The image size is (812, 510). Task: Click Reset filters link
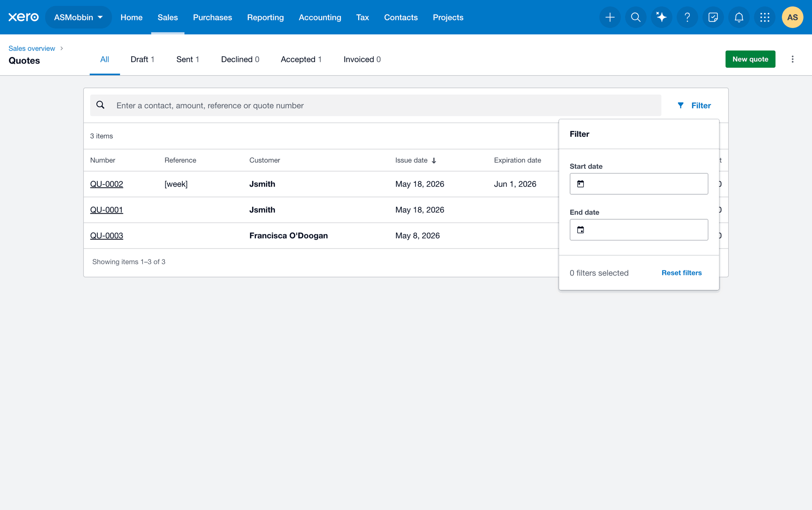pos(681,273)
